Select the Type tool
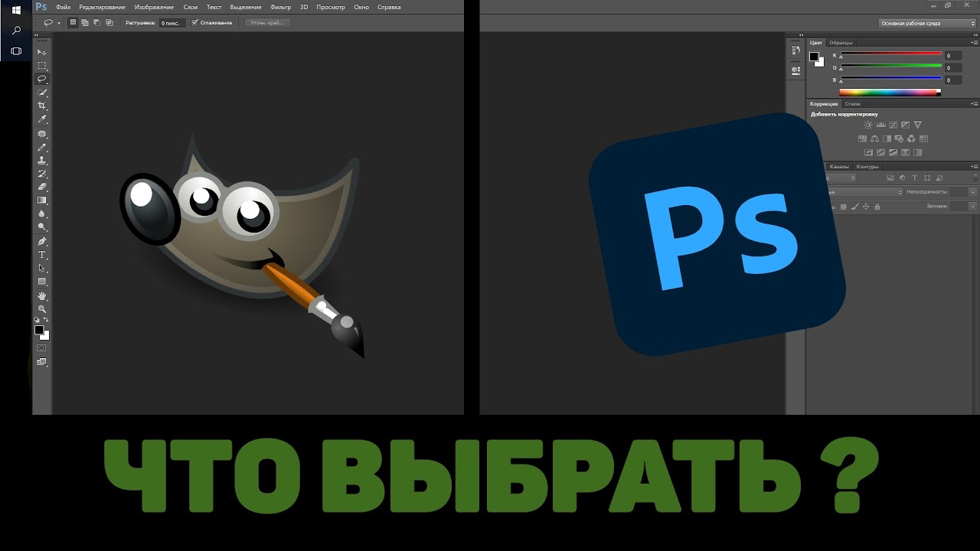The image size is (980, 551). pyautogui.click(x=42, y=255)
